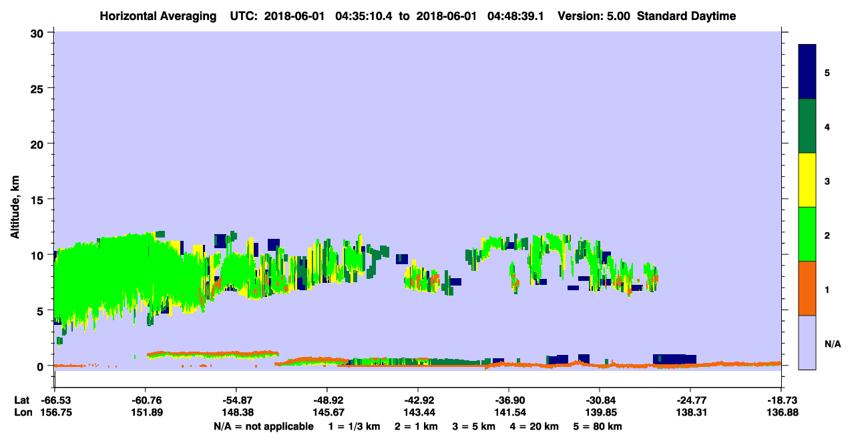Click the lavender N/A colorbar segment

click(807, 342)
